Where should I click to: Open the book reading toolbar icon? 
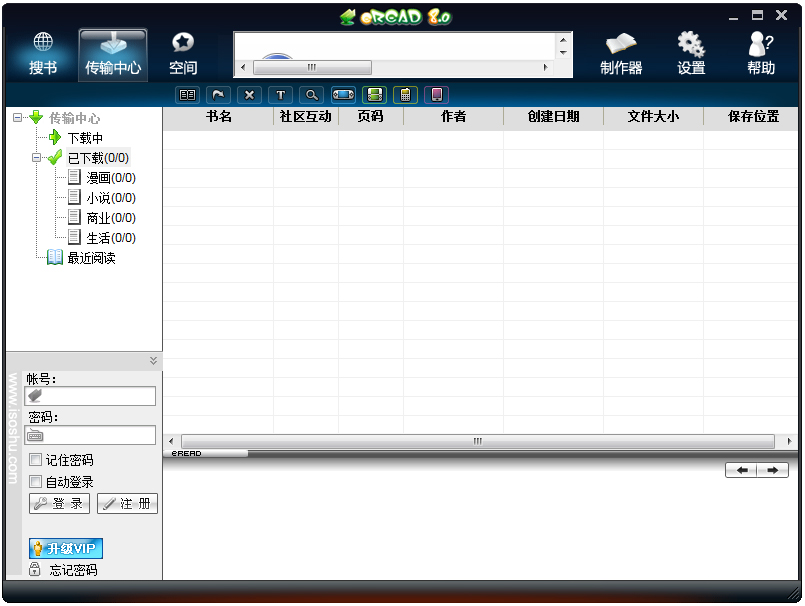coord(187,95)
